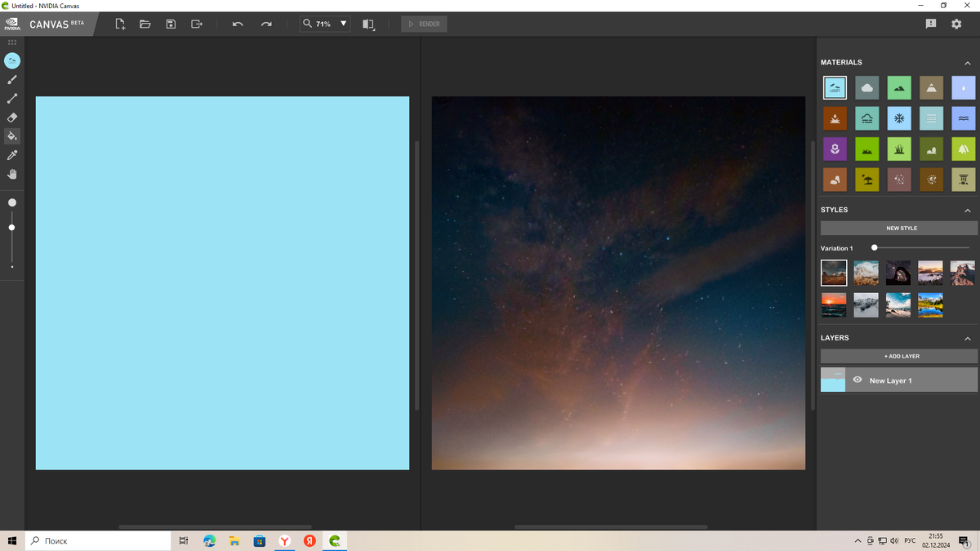Click the New Layer 1 thumbnail
Viewport: 980px width, 551px height.
point(833,380)
